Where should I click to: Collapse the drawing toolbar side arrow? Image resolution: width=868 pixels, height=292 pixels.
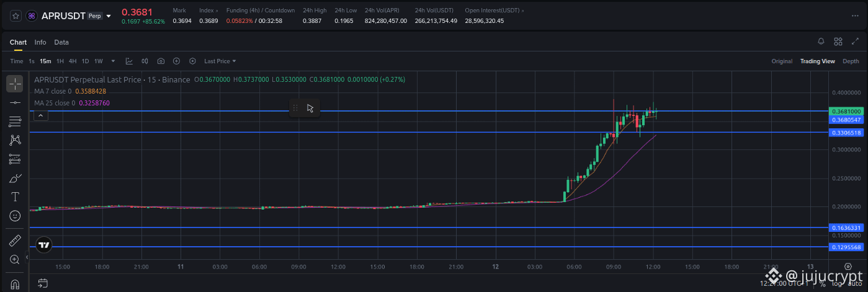pyautogui.click(x=27, y=258)
